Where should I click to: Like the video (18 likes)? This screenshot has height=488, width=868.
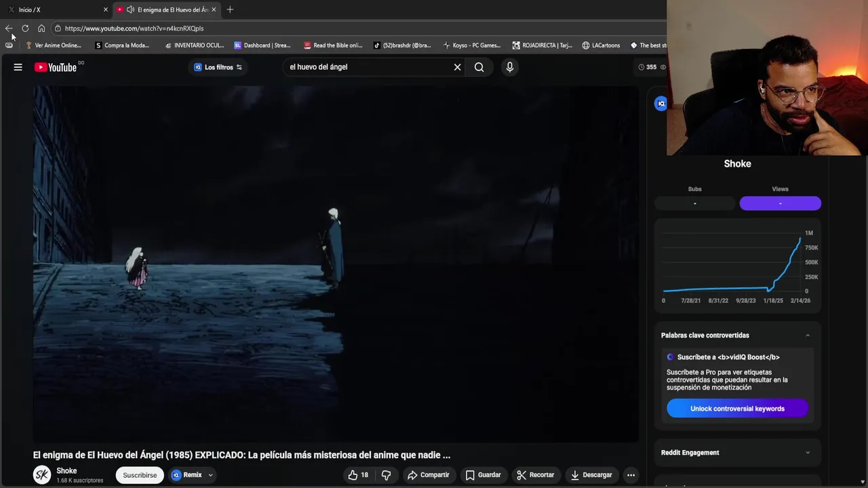(x=358, y=475)
